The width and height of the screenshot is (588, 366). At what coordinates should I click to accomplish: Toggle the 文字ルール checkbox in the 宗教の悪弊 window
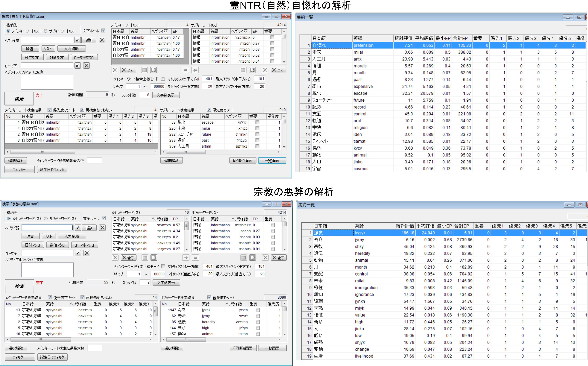pyautogui.click(x=104, y=218)
